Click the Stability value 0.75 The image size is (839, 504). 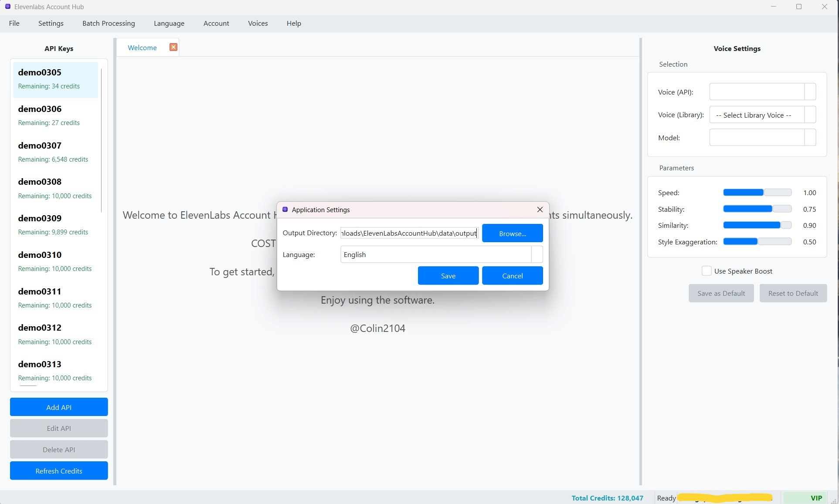point(809,209)
